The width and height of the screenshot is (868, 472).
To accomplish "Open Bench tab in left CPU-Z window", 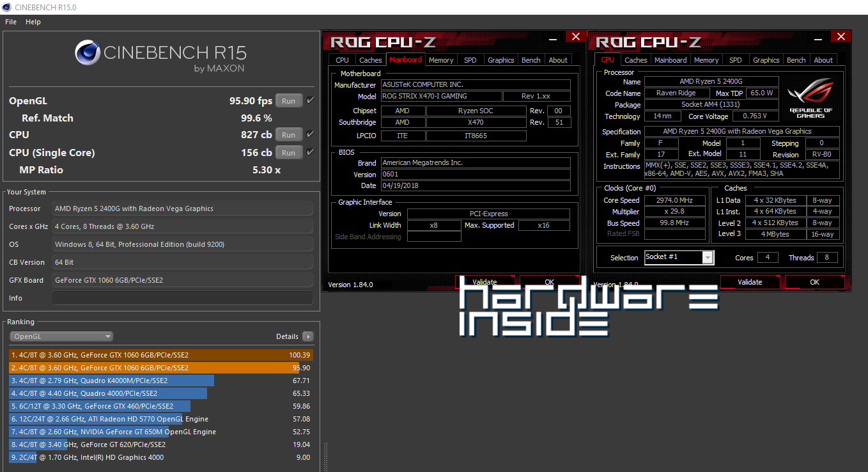I will click(x=531, y=60).
